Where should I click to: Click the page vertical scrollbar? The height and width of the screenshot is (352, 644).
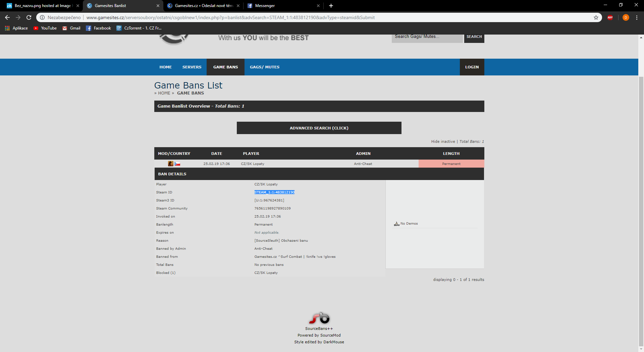(x=641, y=211)
